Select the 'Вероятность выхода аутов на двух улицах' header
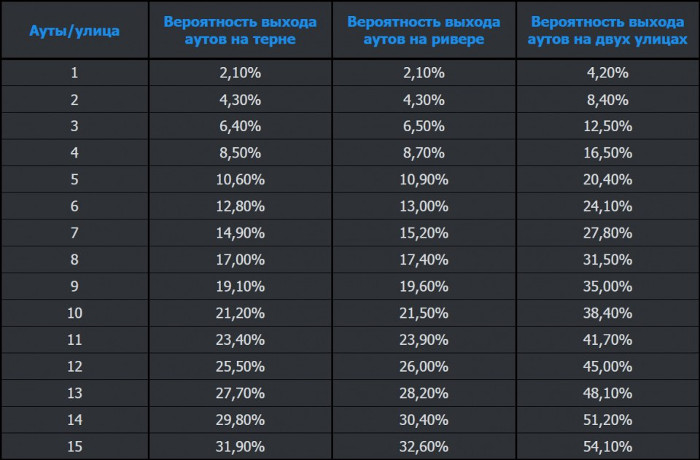The width and height of the screenshot is (700, 460). 607,30
